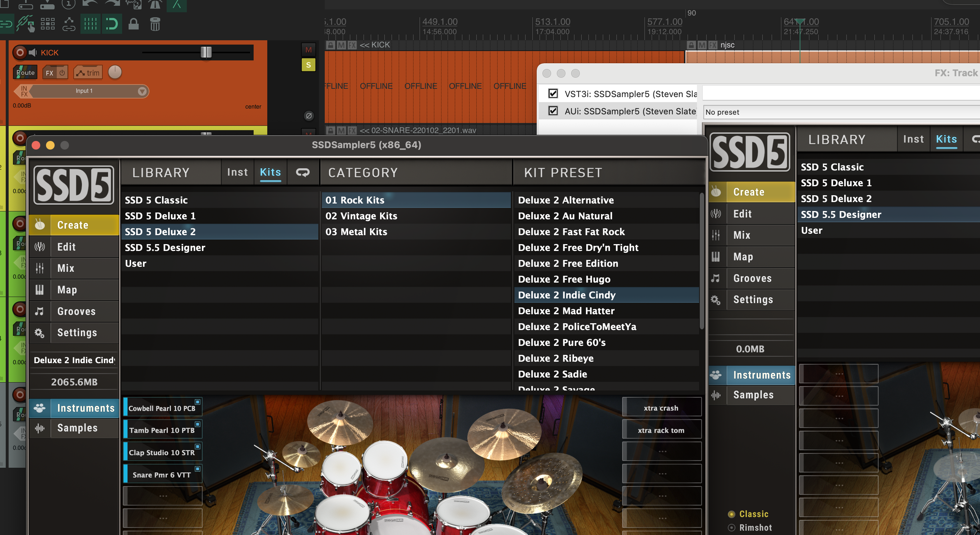Select the Classic radio option
980x535 pixels.
pyautogui.click(x=731, y=514)
